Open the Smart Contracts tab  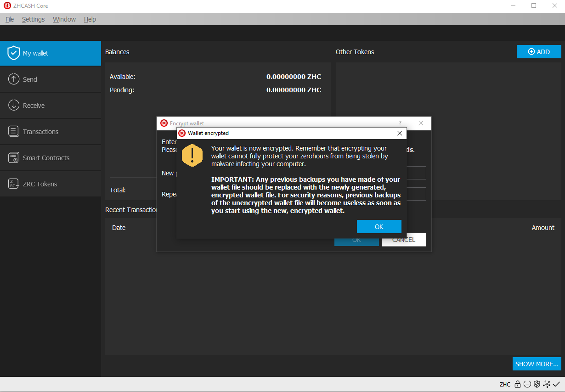click(x=51, y=158)
